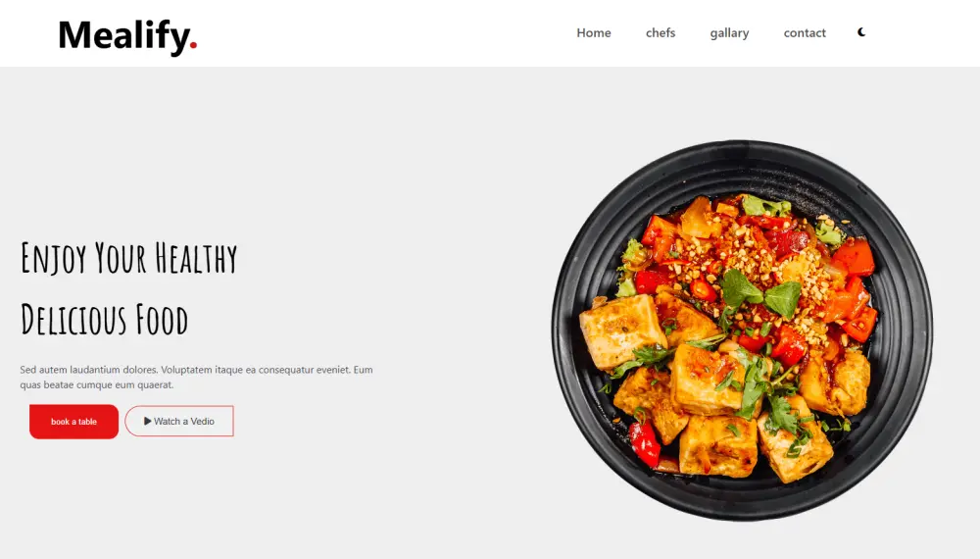Screen dimensions: 980x559
Task: Click the food plate image
Action: tap(742, 330)
